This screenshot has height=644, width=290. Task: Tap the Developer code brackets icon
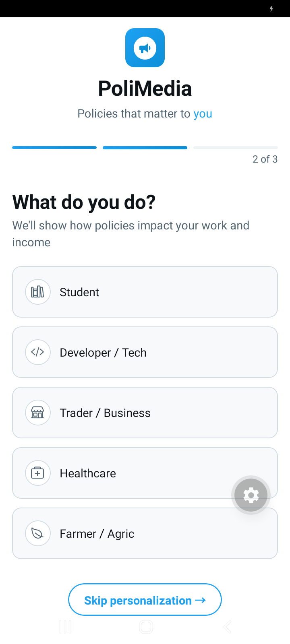38,352
